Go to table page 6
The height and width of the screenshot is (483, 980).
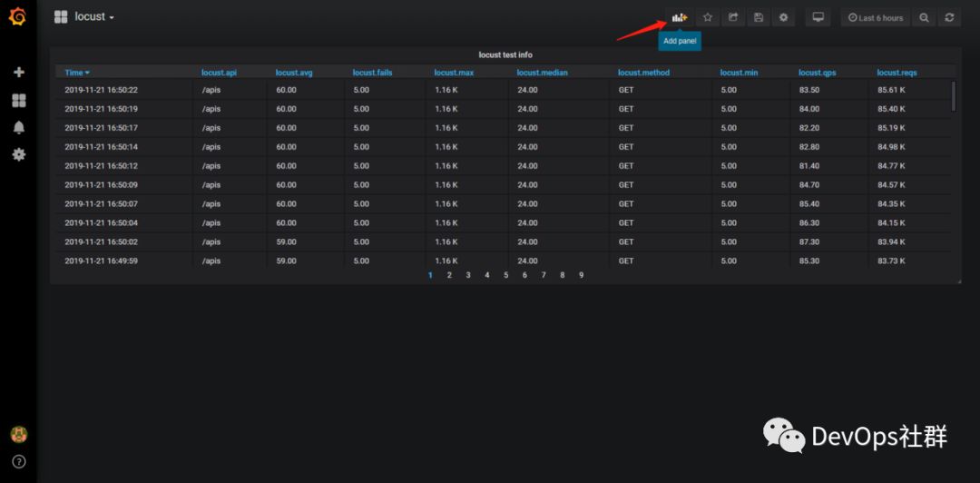click(x=524, y=275)
